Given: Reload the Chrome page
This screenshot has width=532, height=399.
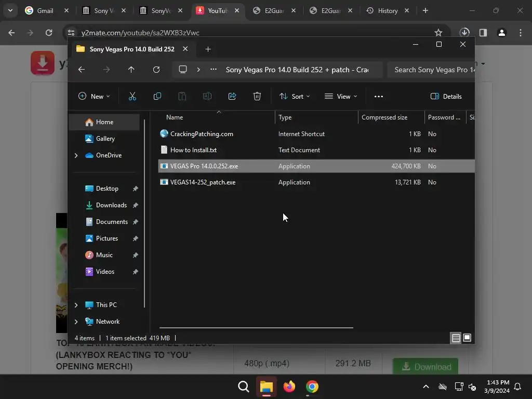Looking at the screenshot, I should click(49, 33).
